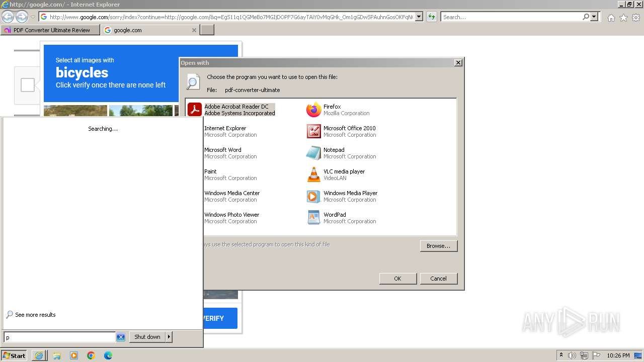Open Google Chrome taskbar icon
Screen dimensions: 644x362
(x=91, y=355)
